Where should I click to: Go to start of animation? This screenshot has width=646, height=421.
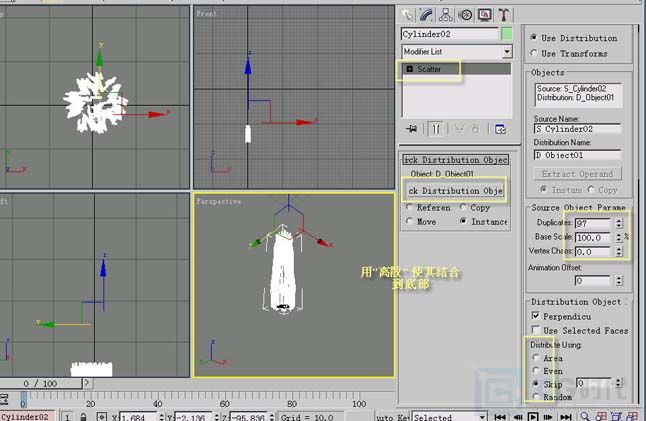pos(500,417)
